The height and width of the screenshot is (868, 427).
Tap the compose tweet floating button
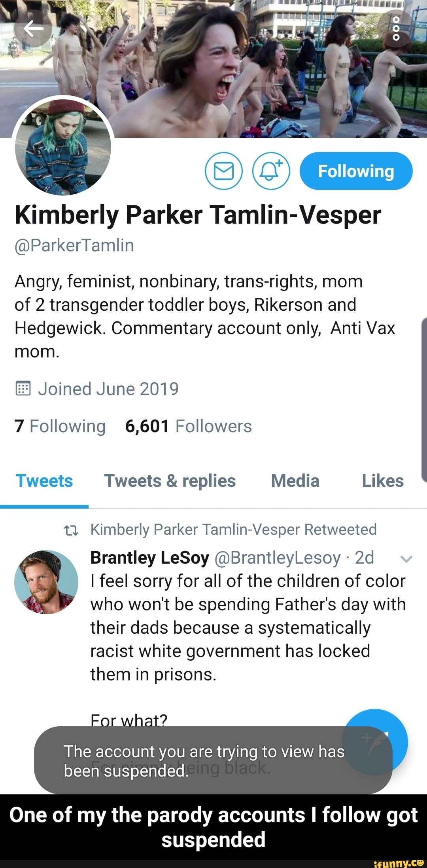tap(376, 740)
